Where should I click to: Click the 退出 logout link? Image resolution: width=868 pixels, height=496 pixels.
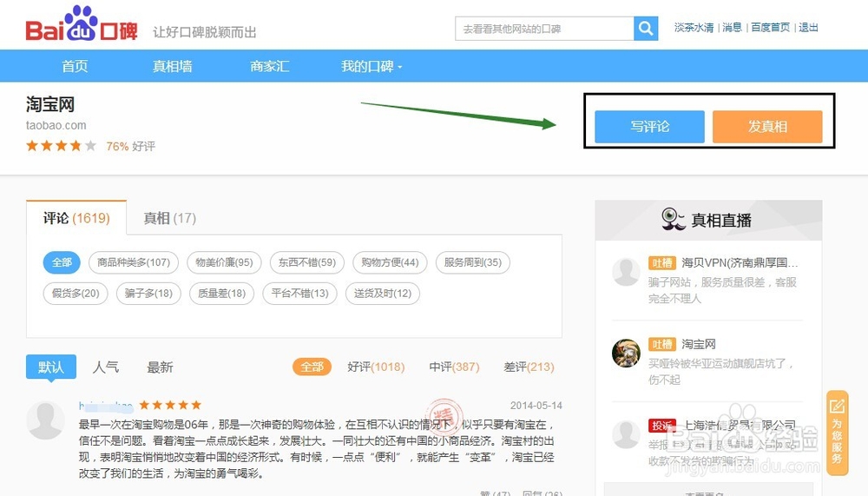coord(808,27)
